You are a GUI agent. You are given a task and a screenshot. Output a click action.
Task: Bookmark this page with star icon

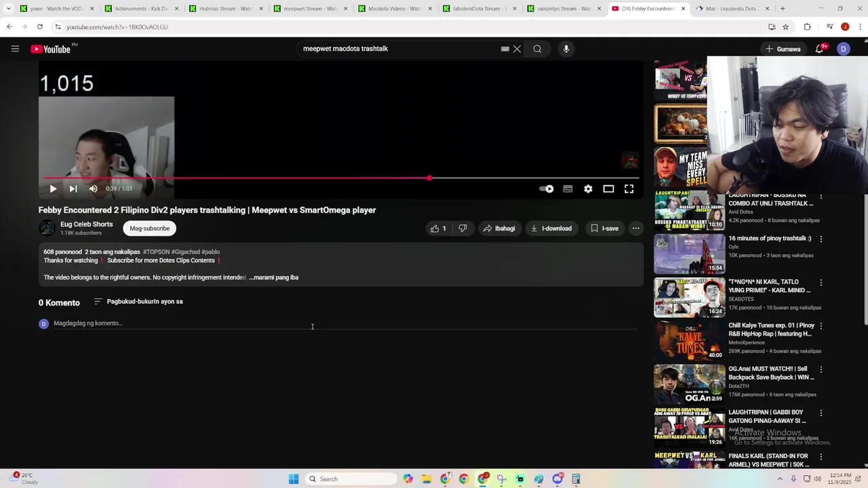pos(785,27)
